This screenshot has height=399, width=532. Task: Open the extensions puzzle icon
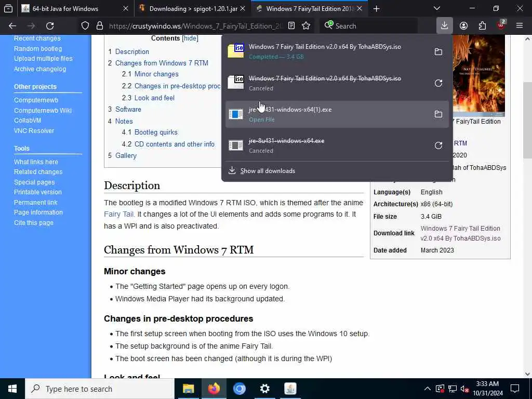(x=482, y=26)
